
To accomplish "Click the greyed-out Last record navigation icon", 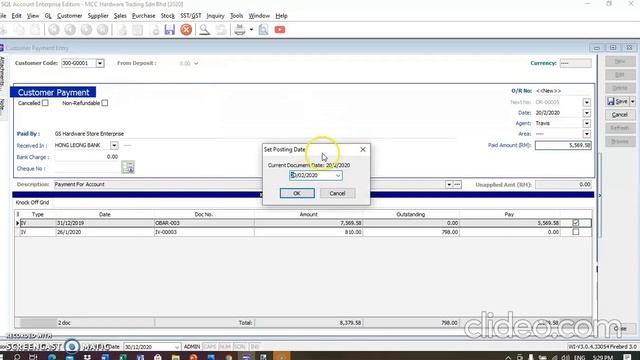I will tap(102, 30).
